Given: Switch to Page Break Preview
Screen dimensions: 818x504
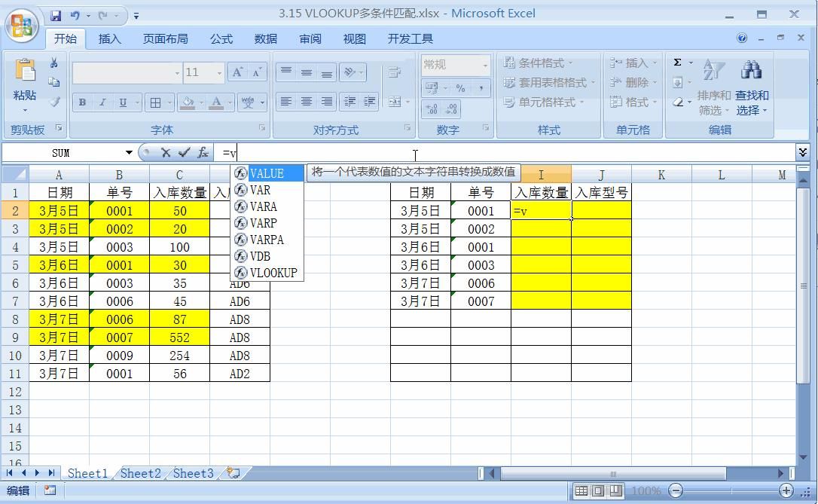Looking at the screenshot, I should 616,490.
